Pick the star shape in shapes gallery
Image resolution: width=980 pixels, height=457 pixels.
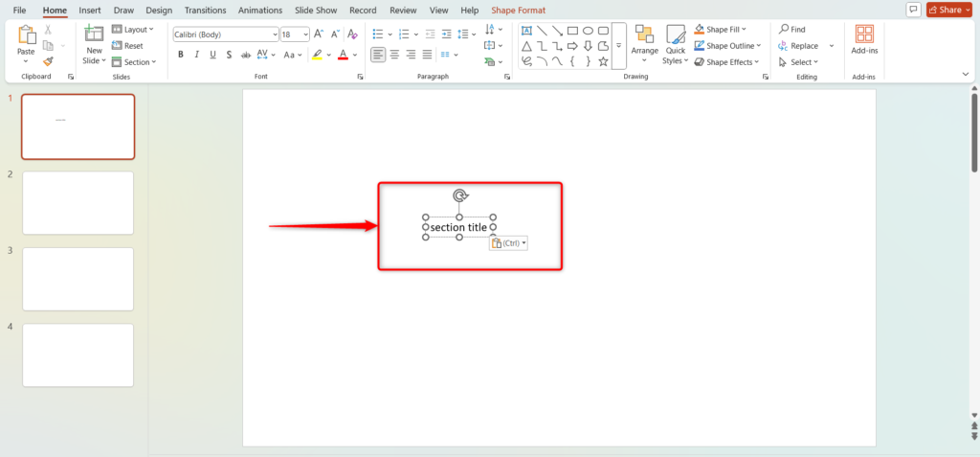tap(603, 61)
